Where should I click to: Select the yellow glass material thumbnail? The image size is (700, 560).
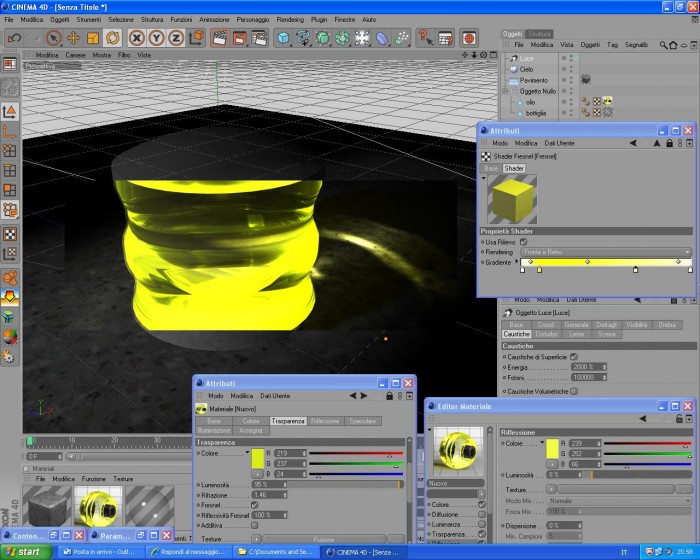click(98, 507)
